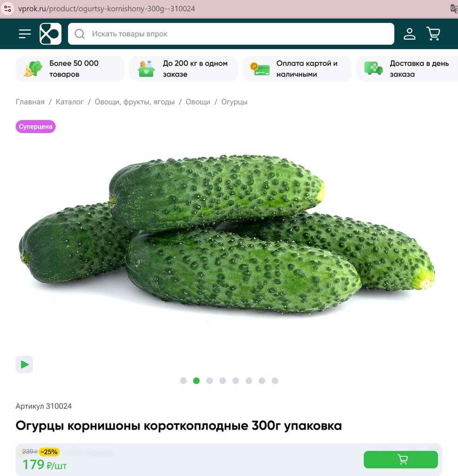Select the last image carousel dot
The width and height of the screenshot is (458, 476).
tap(275, 381)
